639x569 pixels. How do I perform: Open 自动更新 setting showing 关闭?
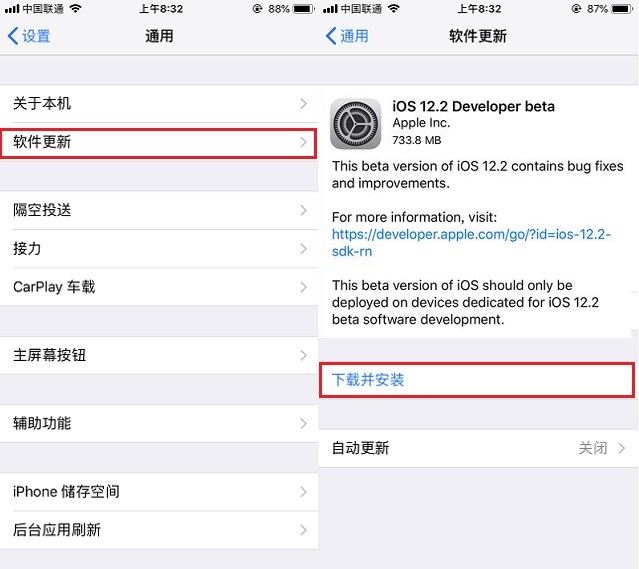478,448
